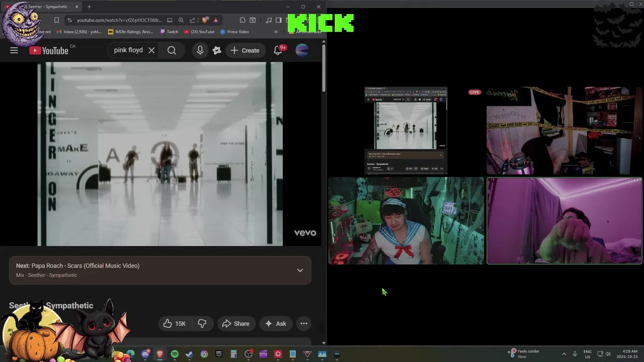Viewport: 644px width, 362px height.
Task: Expand the Next: Papa Roach queue panel
Action: tap(300, 270)
